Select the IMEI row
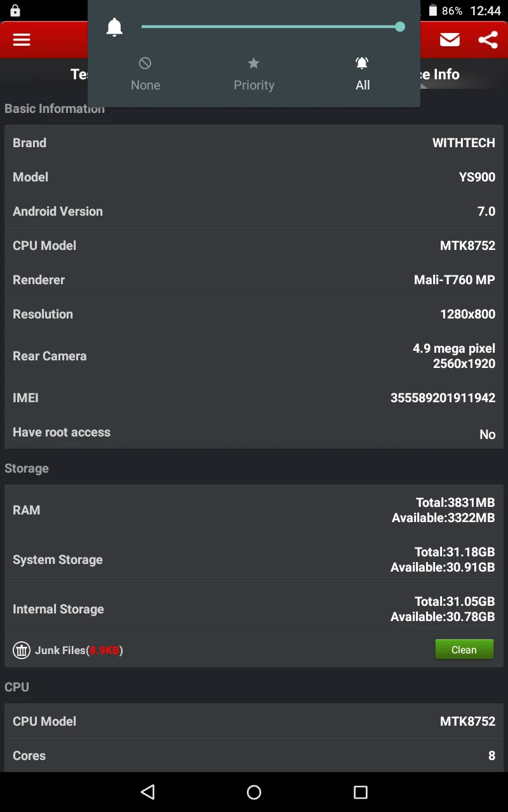Image resolution: width=508 pixels, height=812 pixels. tap(254, 398)
